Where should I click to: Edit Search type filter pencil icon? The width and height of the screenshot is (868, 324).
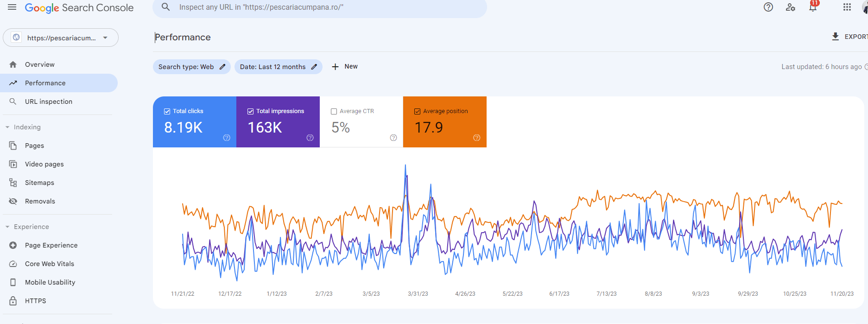[222, 67]
